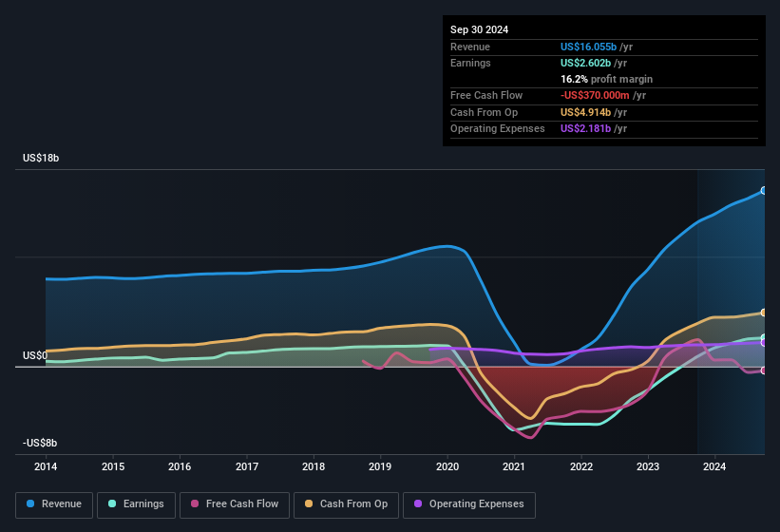Click the Sep 30 2024 tooltip date
The width and height of the screenshot is (780, 532).
tap(479, 29)
